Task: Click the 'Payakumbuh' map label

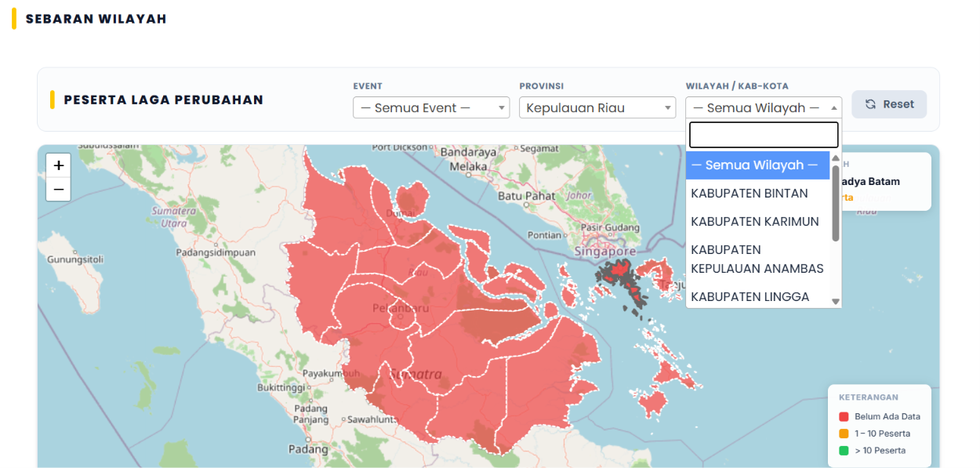Action: tap(331, 373)
